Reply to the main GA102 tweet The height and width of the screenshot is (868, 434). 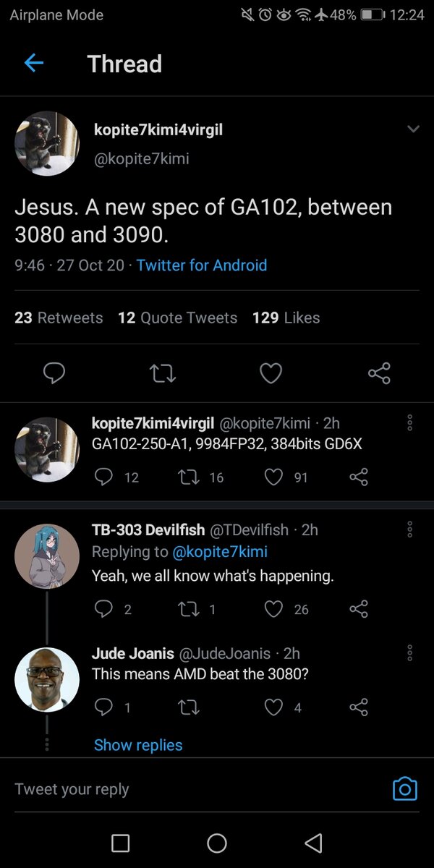click(x=54, y=373)
